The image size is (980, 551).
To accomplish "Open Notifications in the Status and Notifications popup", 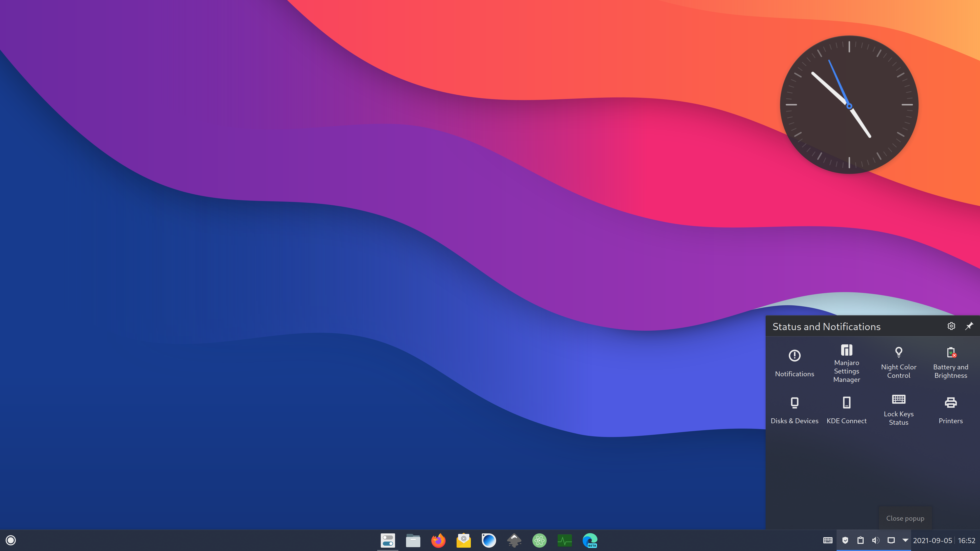I will point(794,363).
